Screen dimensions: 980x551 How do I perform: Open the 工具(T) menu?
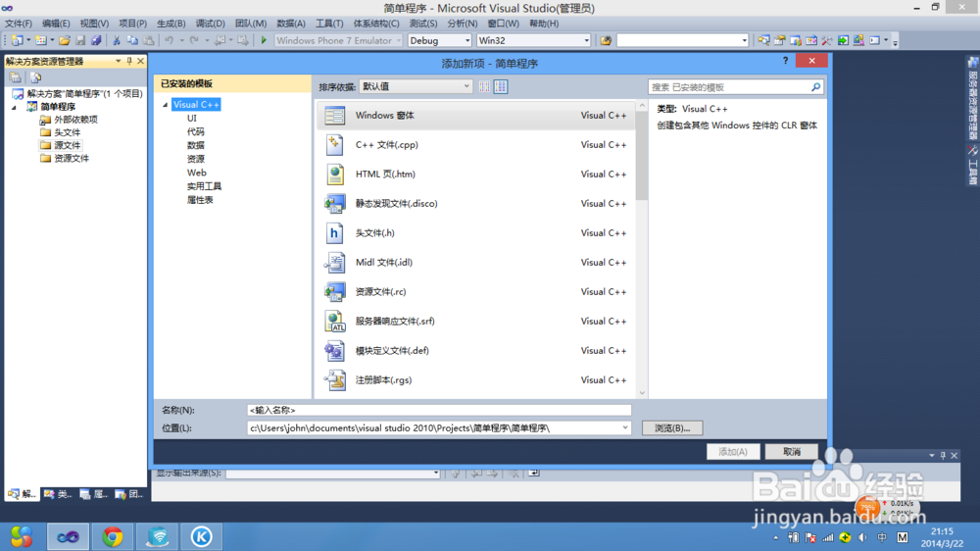point(329,24)
